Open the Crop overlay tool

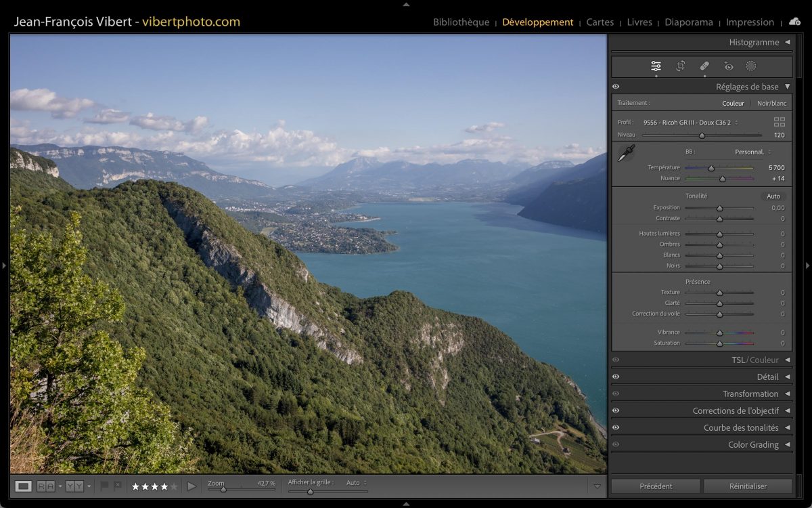tap(680, 66)
